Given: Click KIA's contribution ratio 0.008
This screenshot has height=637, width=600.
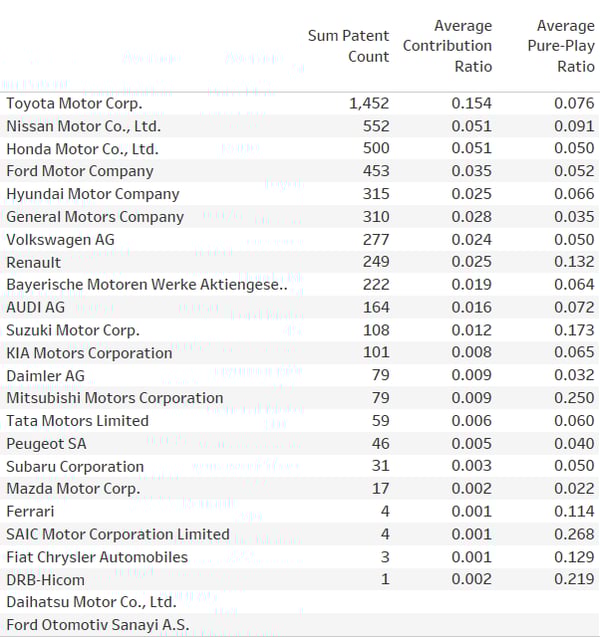Looking at the screenshot, I should tap(472, 352).
